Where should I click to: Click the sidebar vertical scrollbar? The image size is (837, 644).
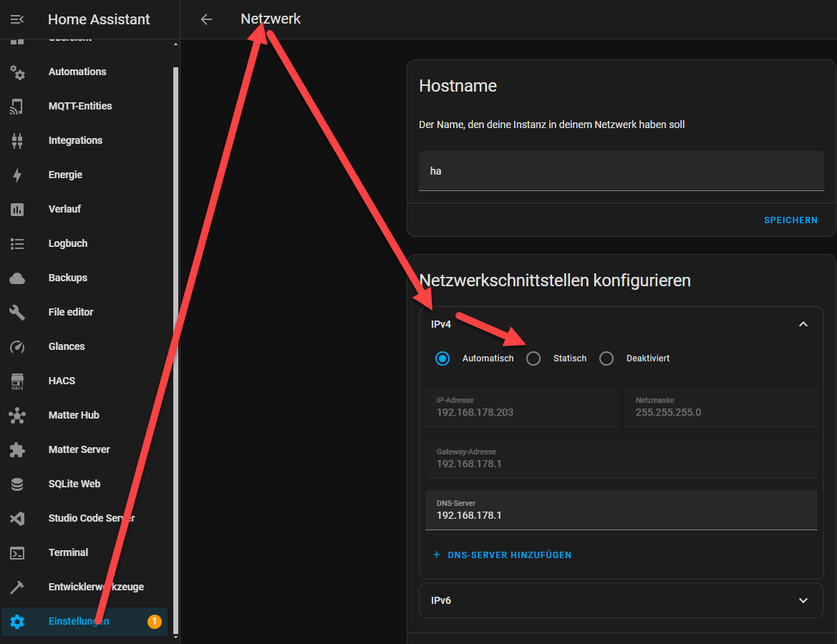[x=175, y=341]
